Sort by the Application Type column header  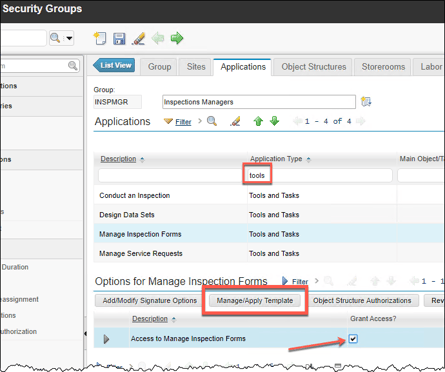[x=276, y=159]
